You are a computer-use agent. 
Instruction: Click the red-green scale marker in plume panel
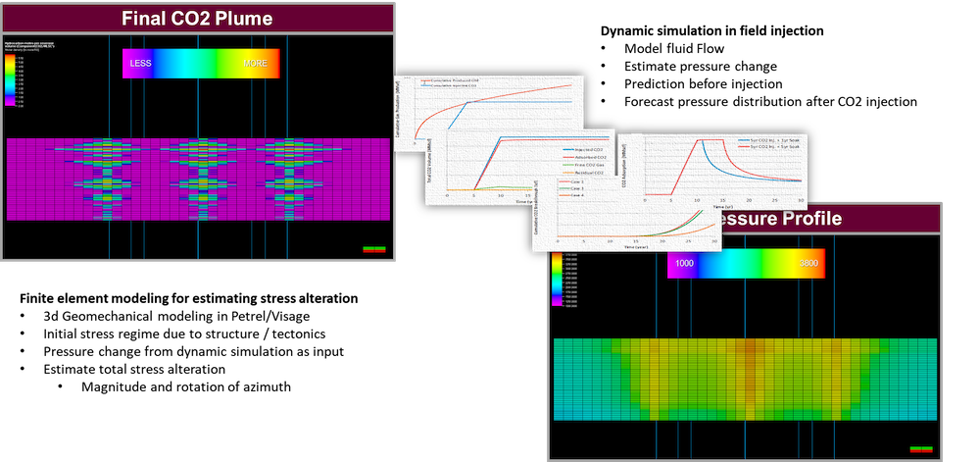(373, 249)
